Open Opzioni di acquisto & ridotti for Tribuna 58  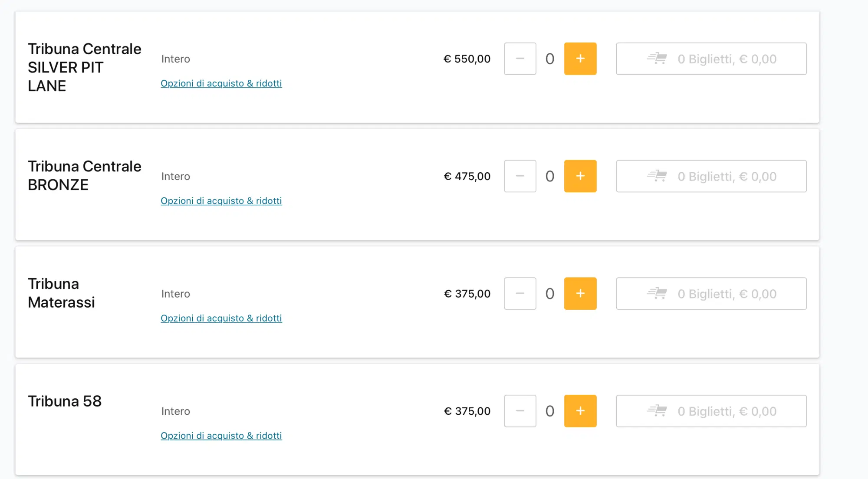pyautogui.click(x=221, y=436)
